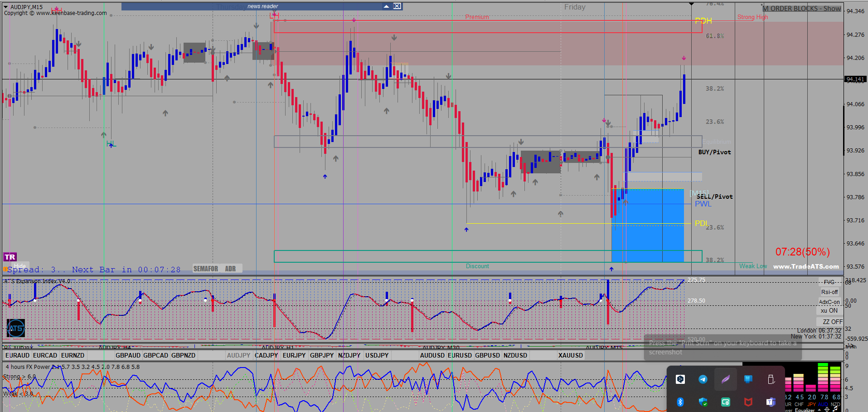Image resolution: width=868 pixels, height=412 pixels.
Task: Click the blue PWL label
Action: tap(703, 204)
